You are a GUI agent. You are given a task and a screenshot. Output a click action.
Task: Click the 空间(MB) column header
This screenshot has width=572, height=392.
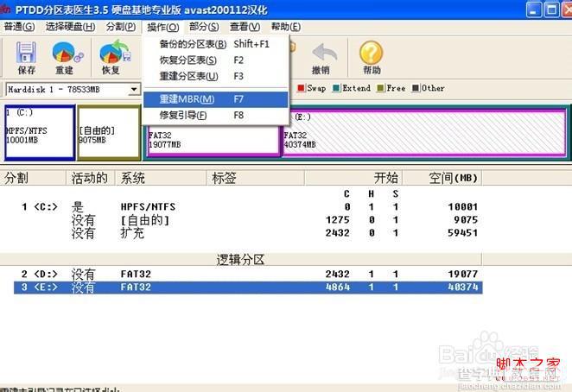tap(442, 178)
